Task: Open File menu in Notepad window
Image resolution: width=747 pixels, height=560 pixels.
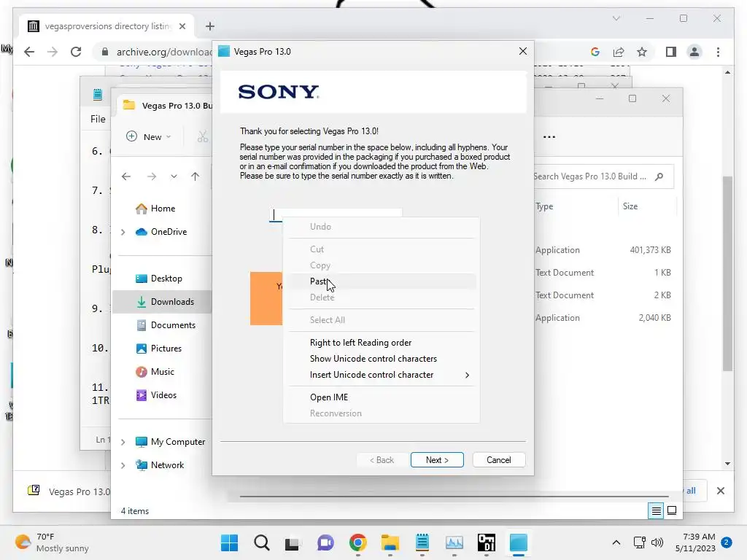Action: 98,119
